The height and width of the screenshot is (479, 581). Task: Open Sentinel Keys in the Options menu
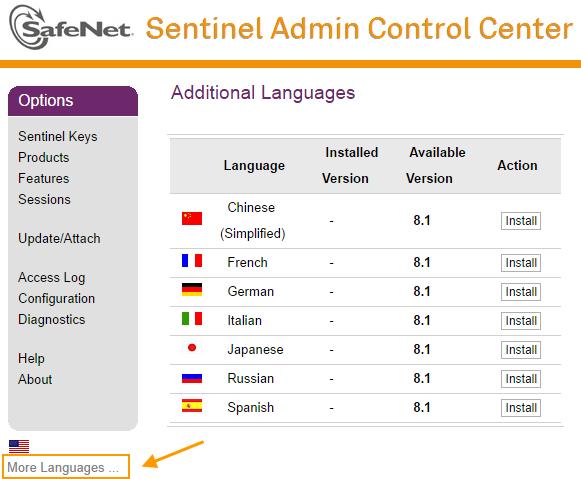(x=57, y=136)
